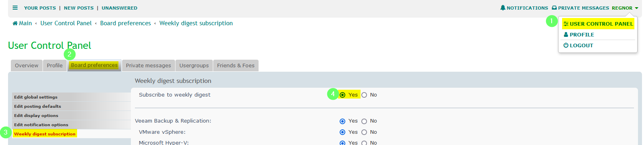The image size is (644, 145).
Task: Open Private Messages inbox icon
Action: tap(554, 8)
